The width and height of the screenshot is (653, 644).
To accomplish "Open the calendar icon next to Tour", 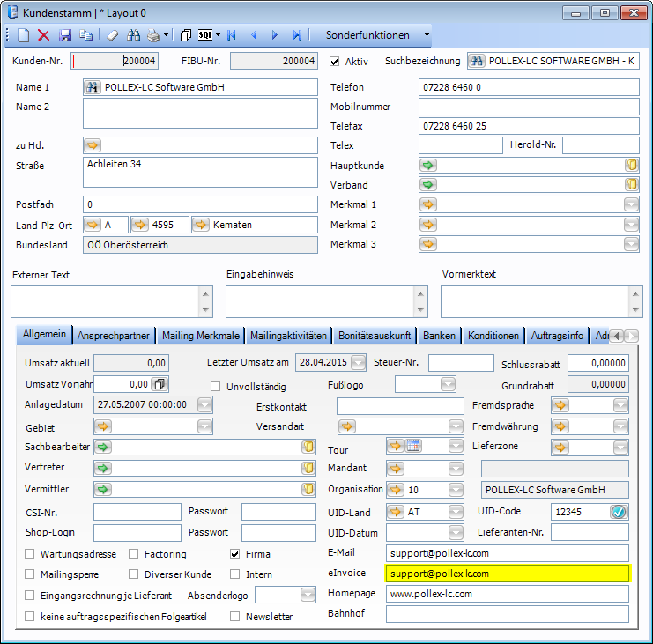I will (413, 447).
